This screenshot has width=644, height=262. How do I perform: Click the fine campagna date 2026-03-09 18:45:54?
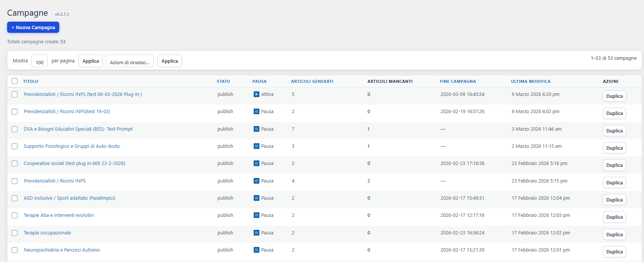[x=462, y=94]
